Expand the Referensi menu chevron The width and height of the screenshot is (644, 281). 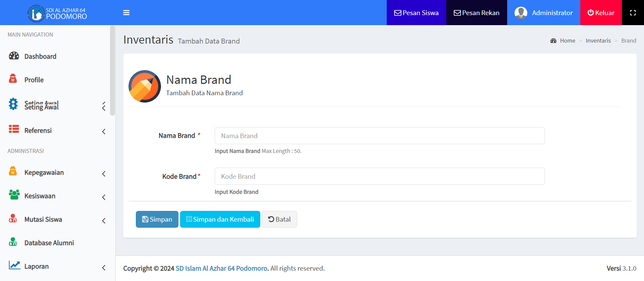click(x=104, y=132)
